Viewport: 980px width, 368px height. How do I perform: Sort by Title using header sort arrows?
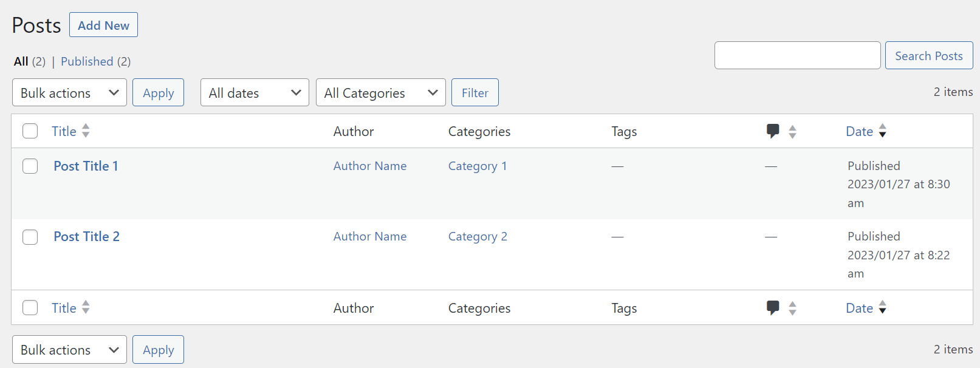(86, 131)
